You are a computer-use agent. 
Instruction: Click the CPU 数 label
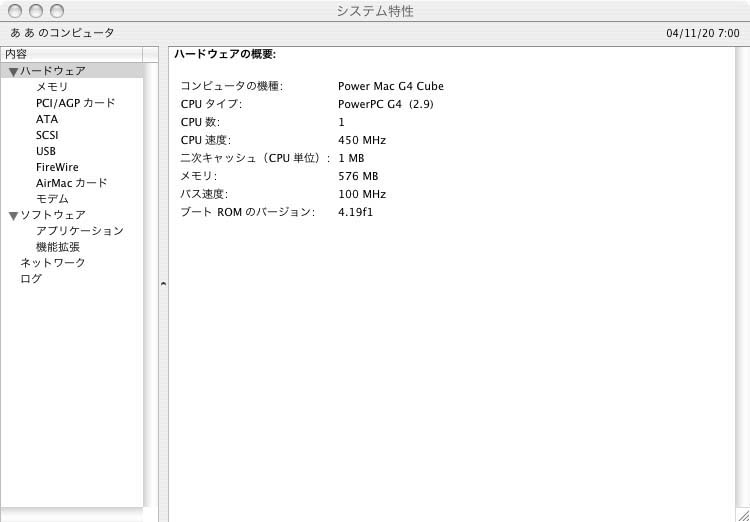click(x=200, y=122)
